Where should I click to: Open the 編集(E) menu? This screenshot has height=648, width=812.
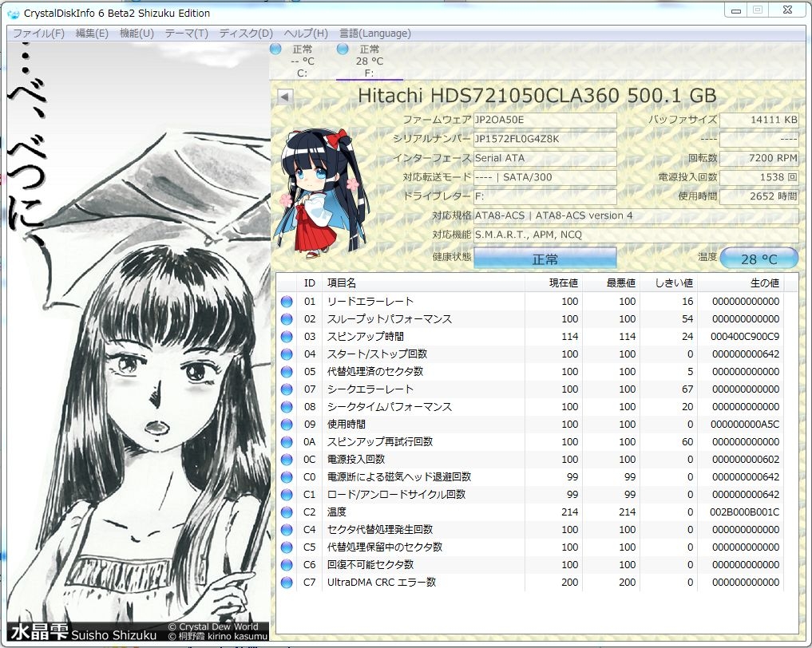pos(92,34)
